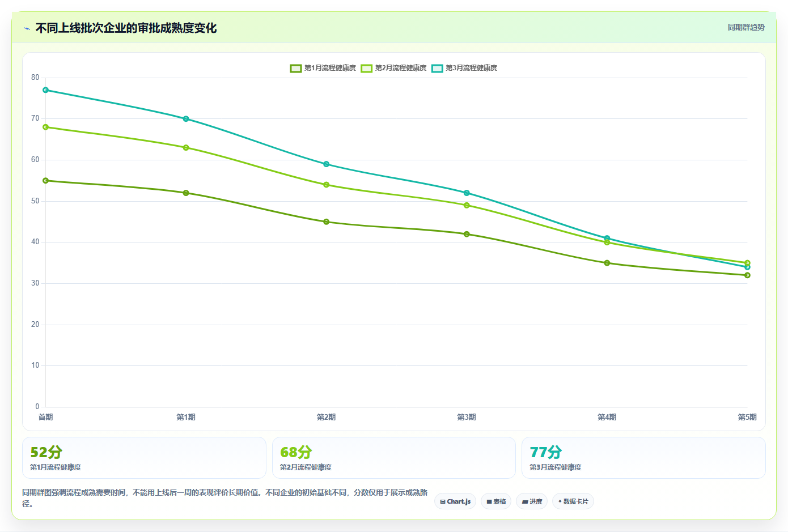The width and height of the screenshot is (788, 532).
Task: Click the chart title 不同上线批次企业的审批成熟度变化
Action: click(126, 28)
